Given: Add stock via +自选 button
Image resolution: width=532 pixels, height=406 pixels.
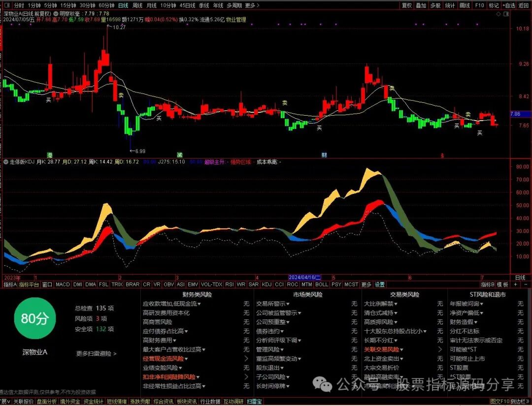Looking at the screenshot, I should (508, 5).
